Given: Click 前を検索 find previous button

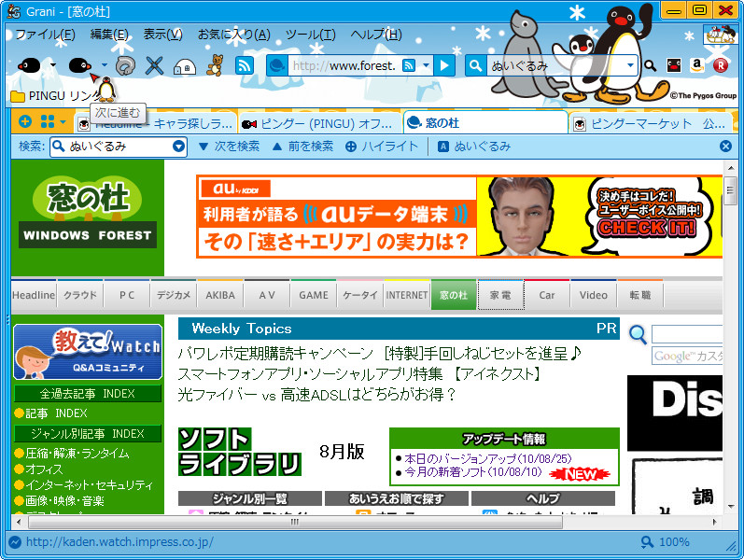Looking at the screenshot, I should [x=302, y=147].
